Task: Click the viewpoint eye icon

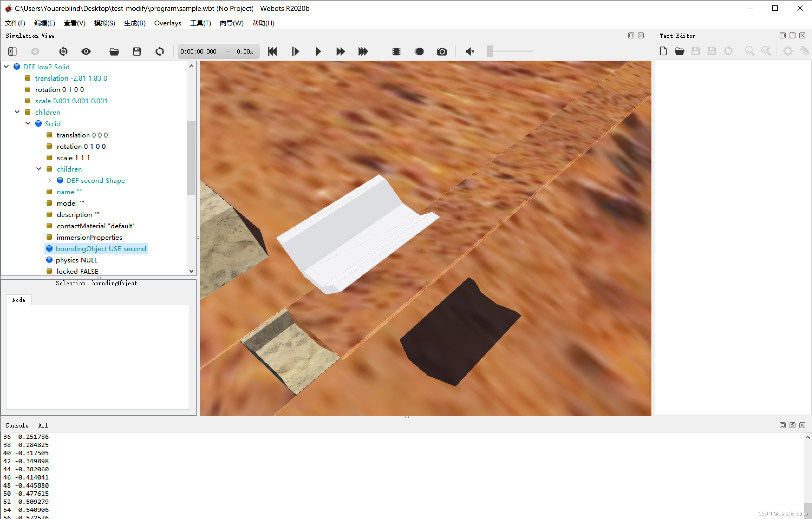Action: 86,51
